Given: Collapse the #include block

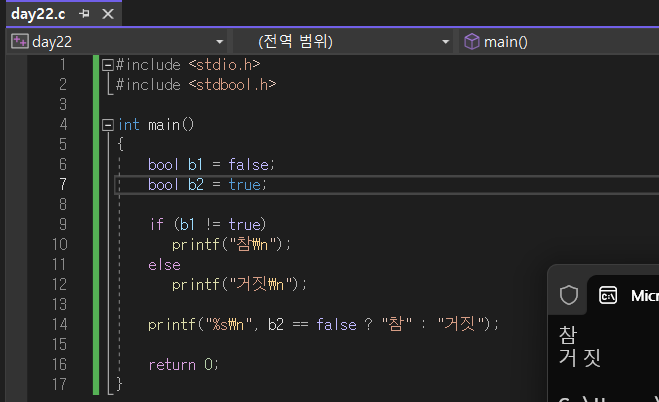Looking at the screenshot, I should pos(108,65).
